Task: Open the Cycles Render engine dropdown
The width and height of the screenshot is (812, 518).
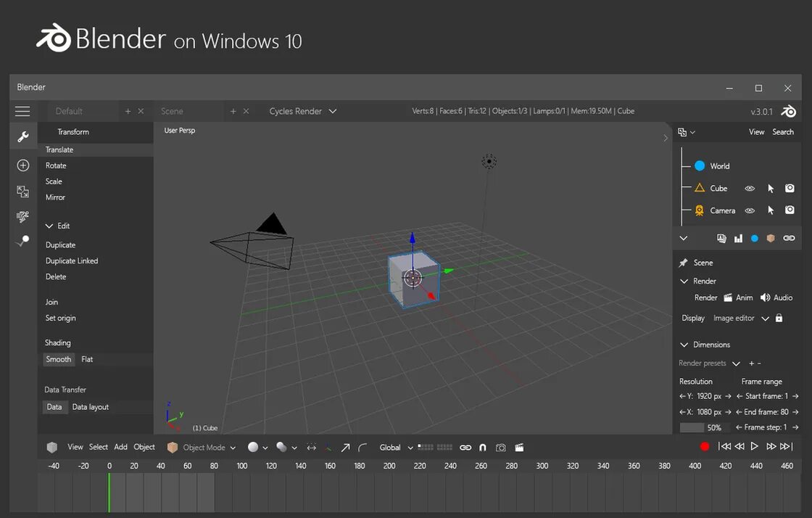Action: pos(303,112)
